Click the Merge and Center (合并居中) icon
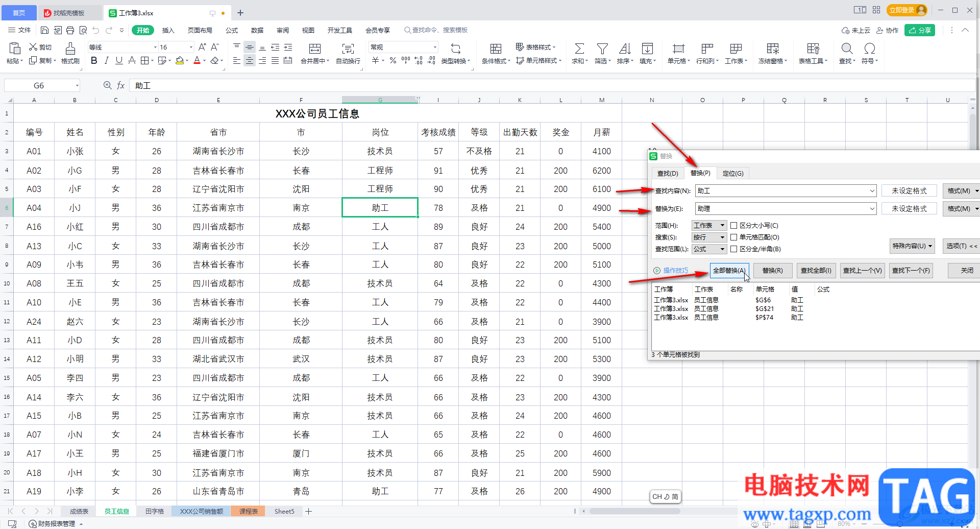Screen dimensions: 980x529 coord(315,49)
